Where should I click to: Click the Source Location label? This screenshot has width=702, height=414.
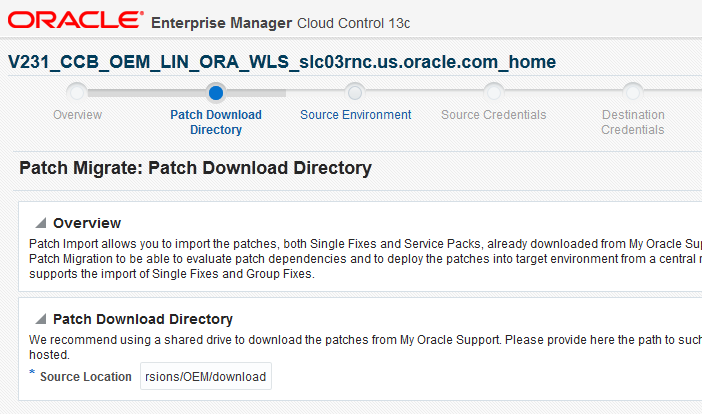click(x=86, y=377)
